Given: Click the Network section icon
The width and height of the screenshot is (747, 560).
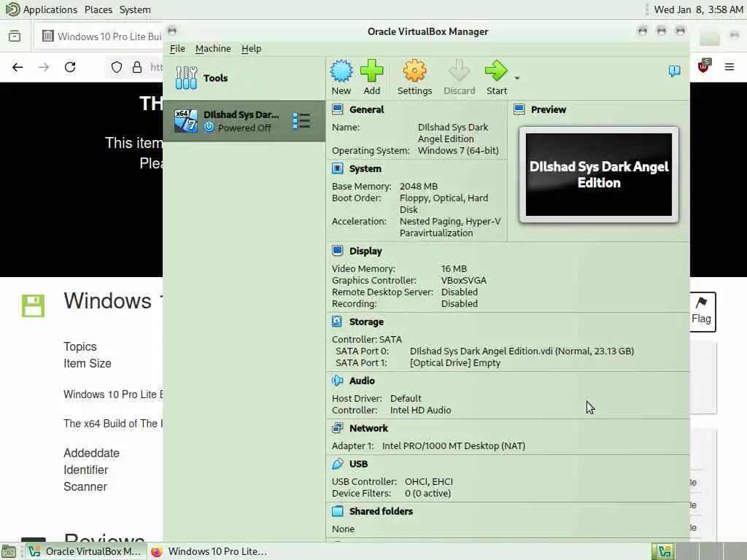Looking at the screenshot, I should point(337,427).
